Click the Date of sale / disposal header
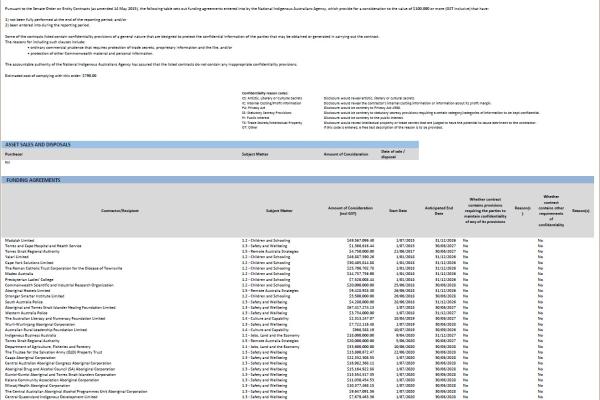This screenshot has height=400, width=600. tap(393, 154)
